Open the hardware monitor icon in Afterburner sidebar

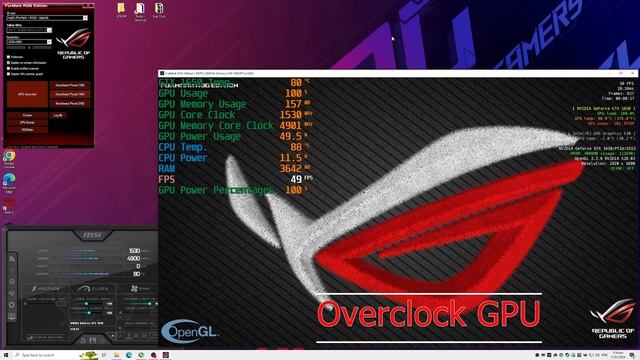tap(12, 316)
